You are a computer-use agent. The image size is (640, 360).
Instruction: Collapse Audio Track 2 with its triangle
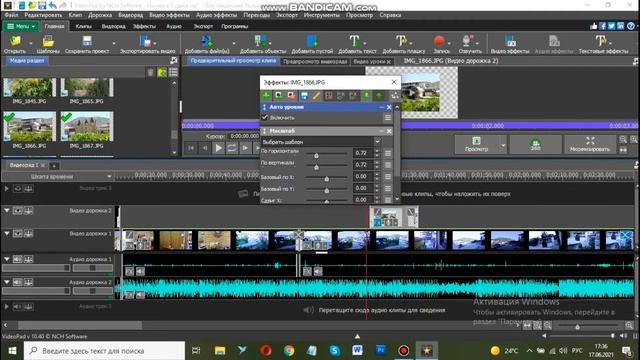point(7,282)
